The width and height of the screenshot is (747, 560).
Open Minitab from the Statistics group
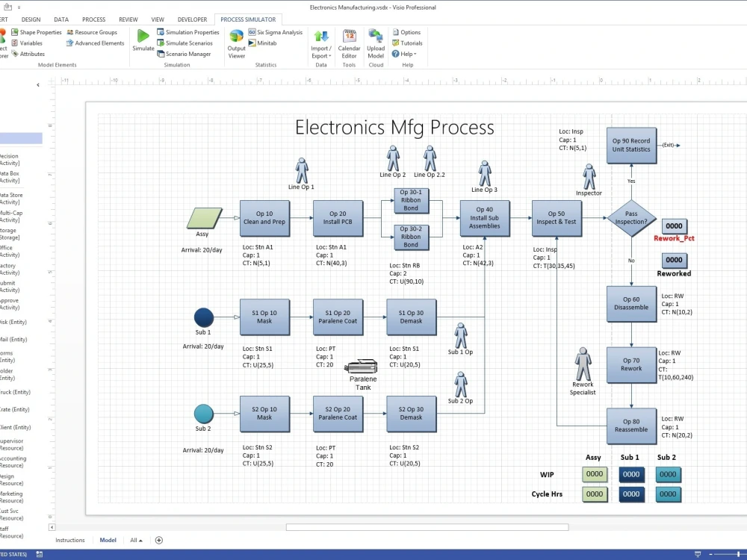click(265, 43)
